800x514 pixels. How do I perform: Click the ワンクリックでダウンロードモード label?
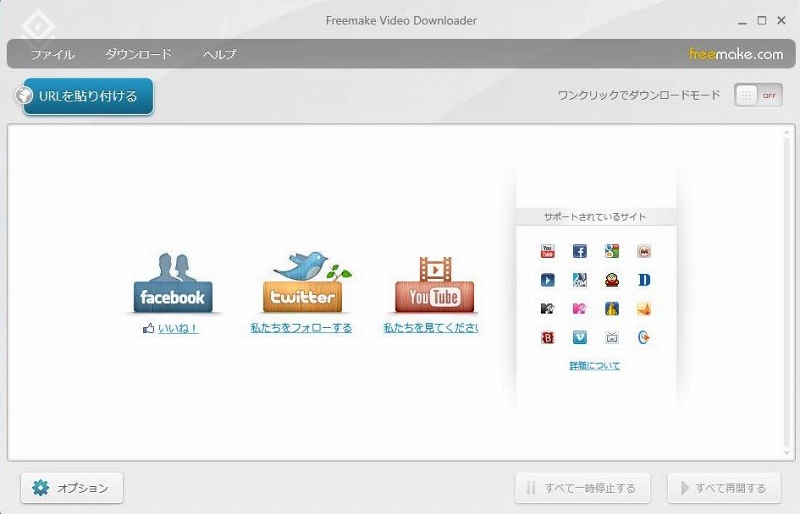click(639, 95)
